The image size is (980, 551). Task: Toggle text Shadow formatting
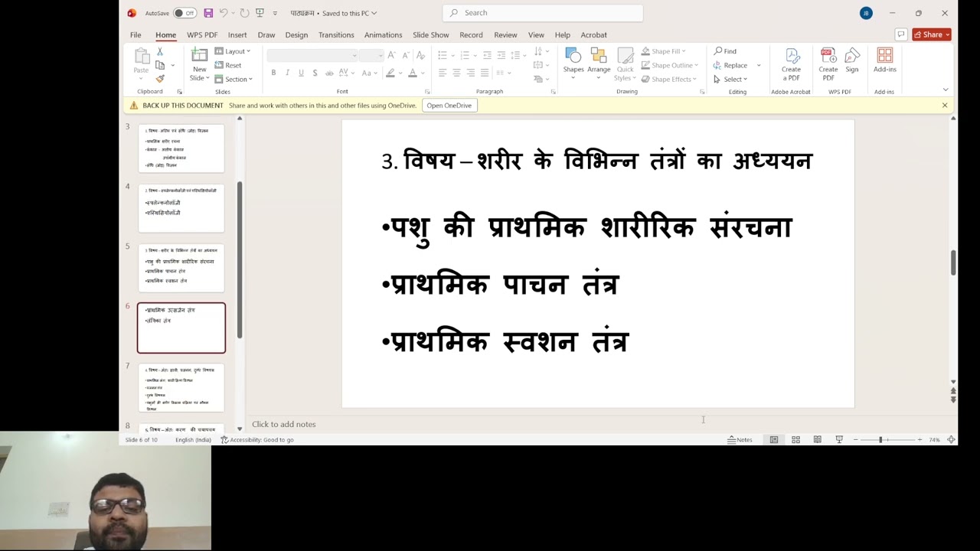click(x=315, y=73)
